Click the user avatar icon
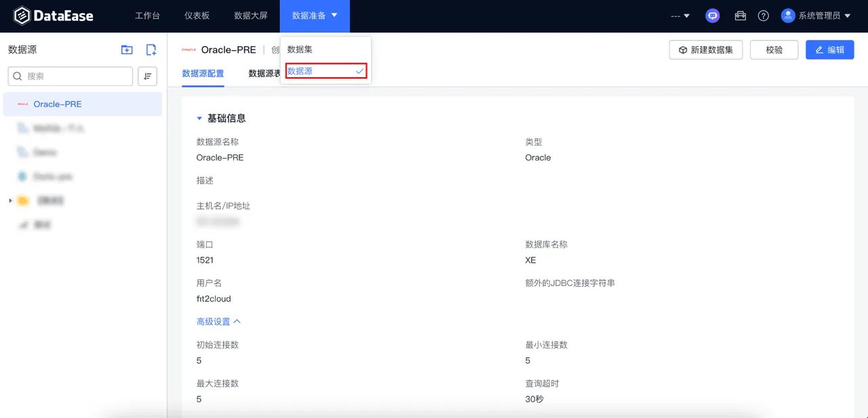 [788, 16]
